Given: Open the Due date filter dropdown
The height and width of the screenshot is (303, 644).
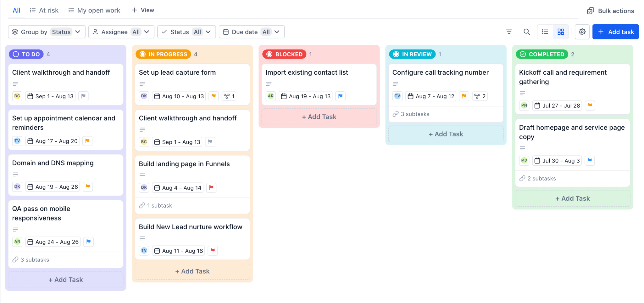Looking at the screenshot, I should [x=252, y=32].
